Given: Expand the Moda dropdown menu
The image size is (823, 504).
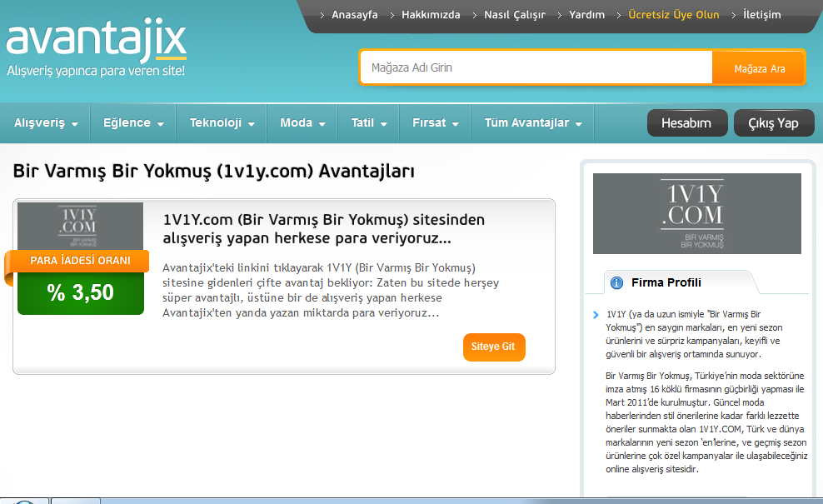Looking at the screenshot, I should coord(302,122).
